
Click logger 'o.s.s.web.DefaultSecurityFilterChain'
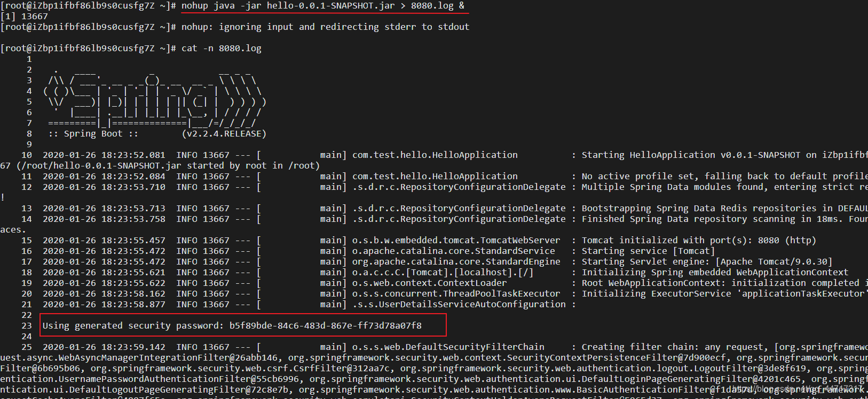tap(448, 347)
